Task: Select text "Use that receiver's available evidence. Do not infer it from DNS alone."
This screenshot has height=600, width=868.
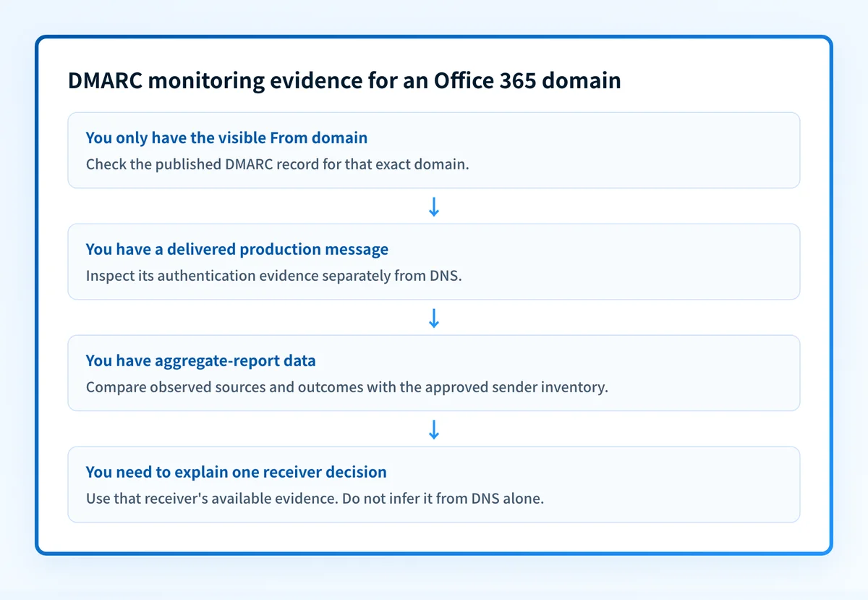Action: [315, 498]
